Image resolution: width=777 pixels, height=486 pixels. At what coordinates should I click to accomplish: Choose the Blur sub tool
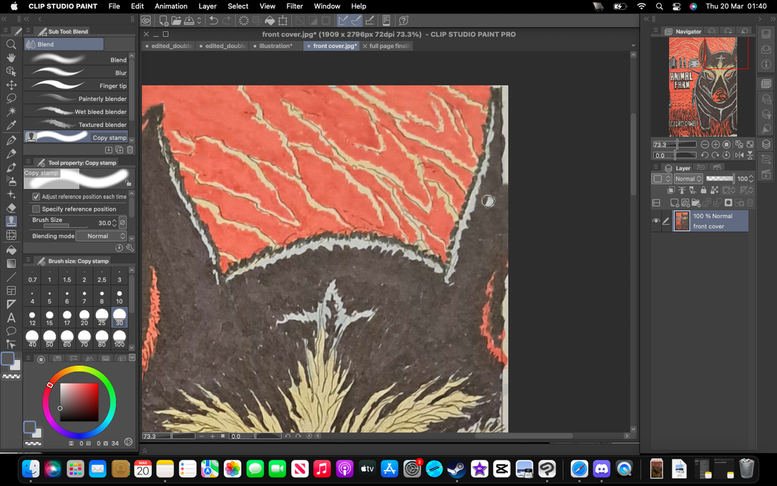tap(76, 72)
